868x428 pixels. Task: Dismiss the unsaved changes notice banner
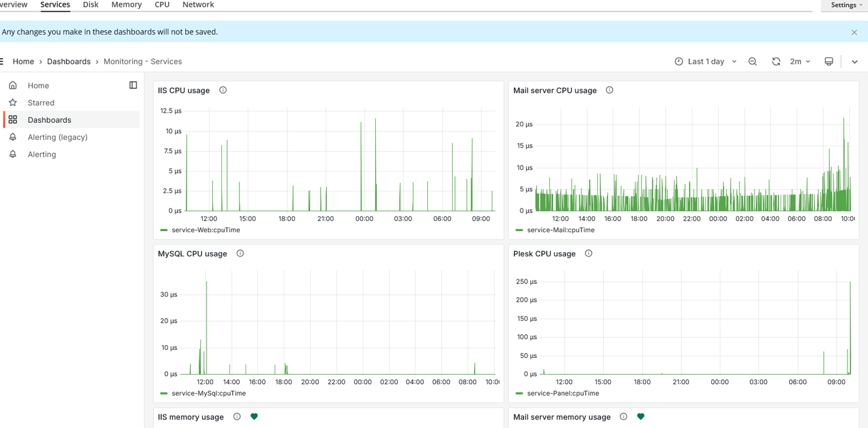point(854,32)
